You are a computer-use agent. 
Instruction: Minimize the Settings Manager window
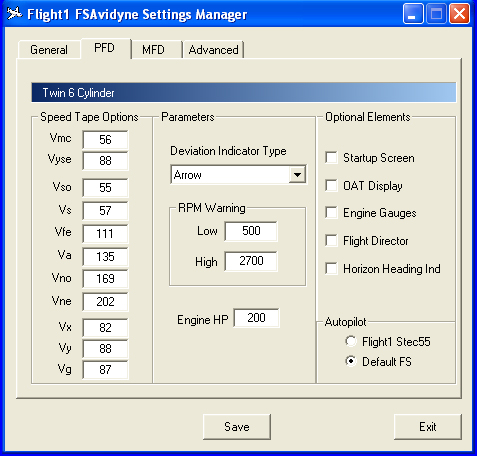[x=413, y=14]
